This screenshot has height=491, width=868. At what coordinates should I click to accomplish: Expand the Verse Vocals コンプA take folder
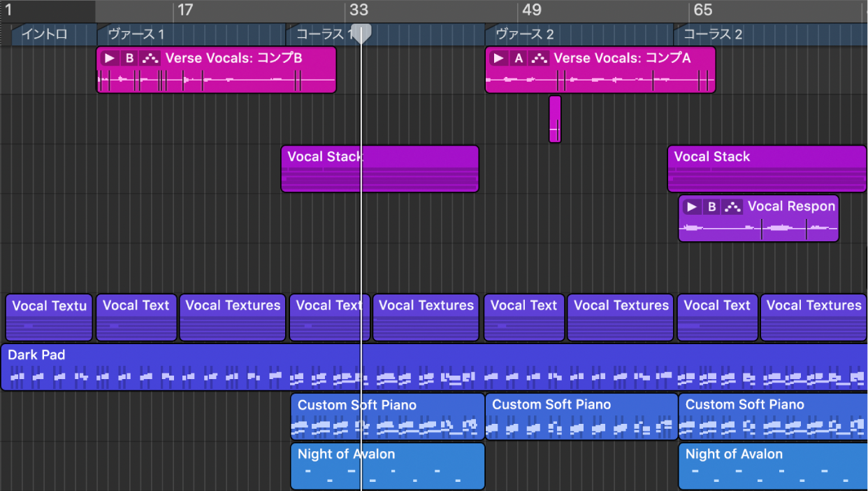(x=498, y=58)
